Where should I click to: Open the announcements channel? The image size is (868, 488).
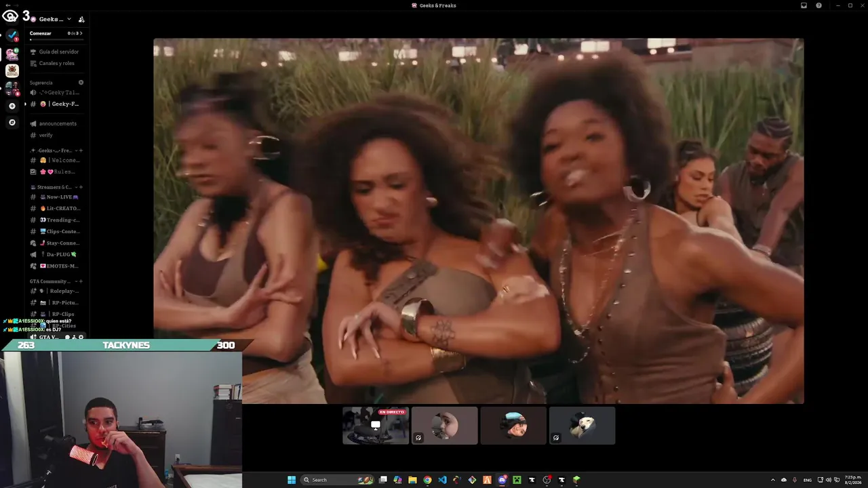point(56,123)
